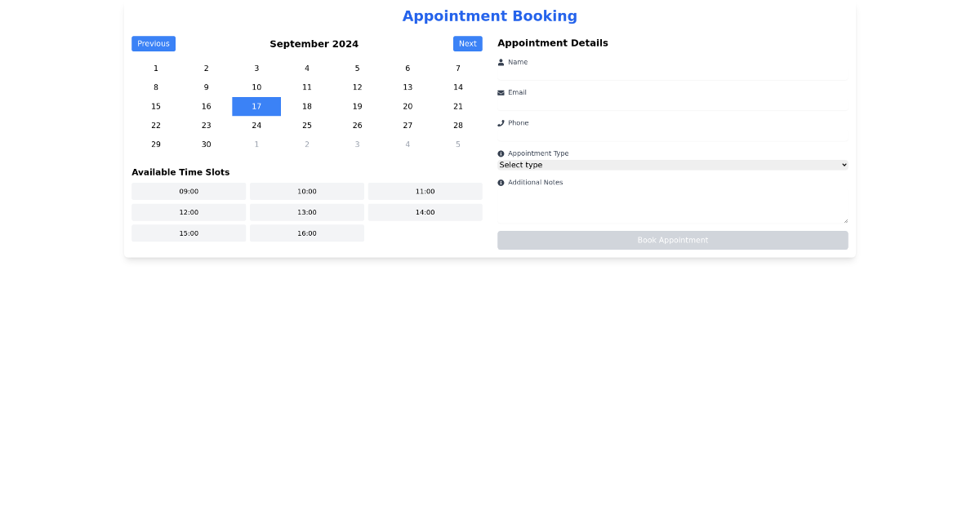Click the Book Appointment button
This screenshot has width=980, height=514.
coord(672,240)
